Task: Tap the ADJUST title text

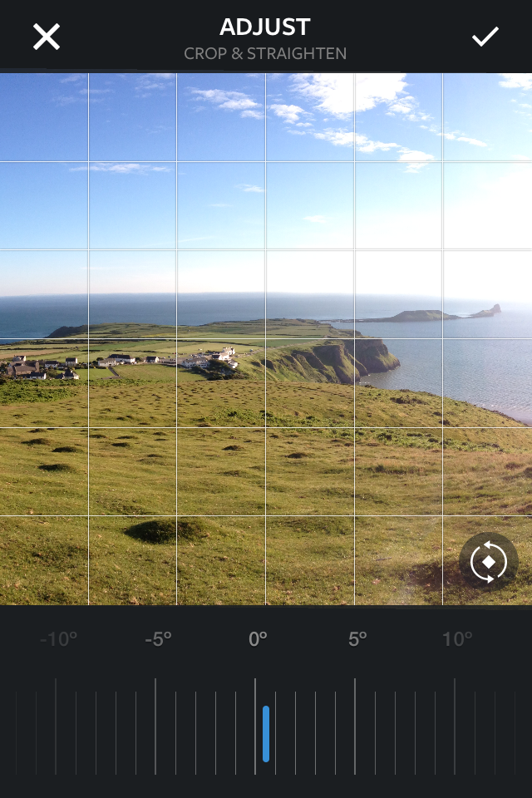Action: tap(264, 27)
